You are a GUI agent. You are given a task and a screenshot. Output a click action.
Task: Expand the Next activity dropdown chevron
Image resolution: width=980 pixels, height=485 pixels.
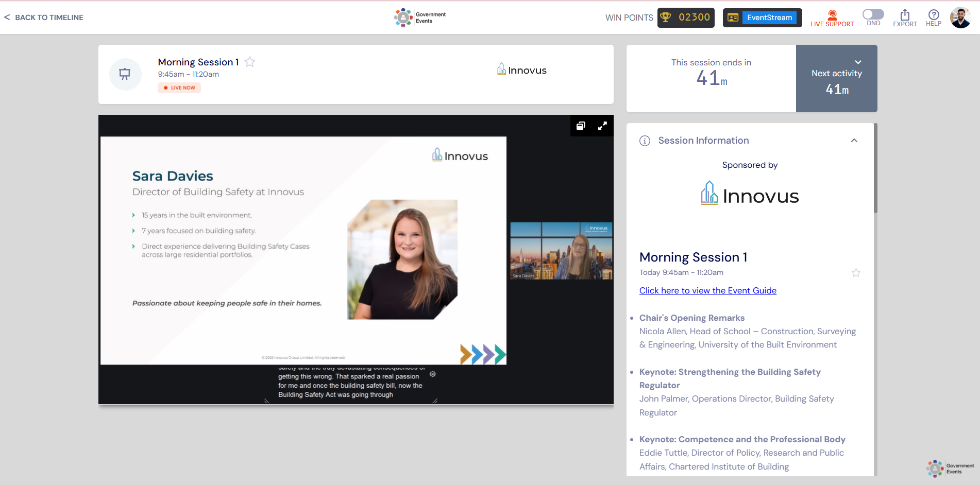(x=858, y=62)
